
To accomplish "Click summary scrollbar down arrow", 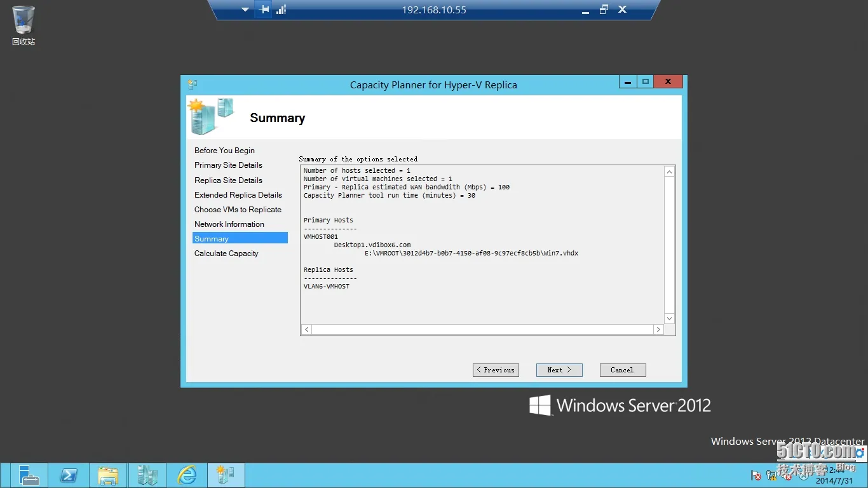I will pos(669,318).
